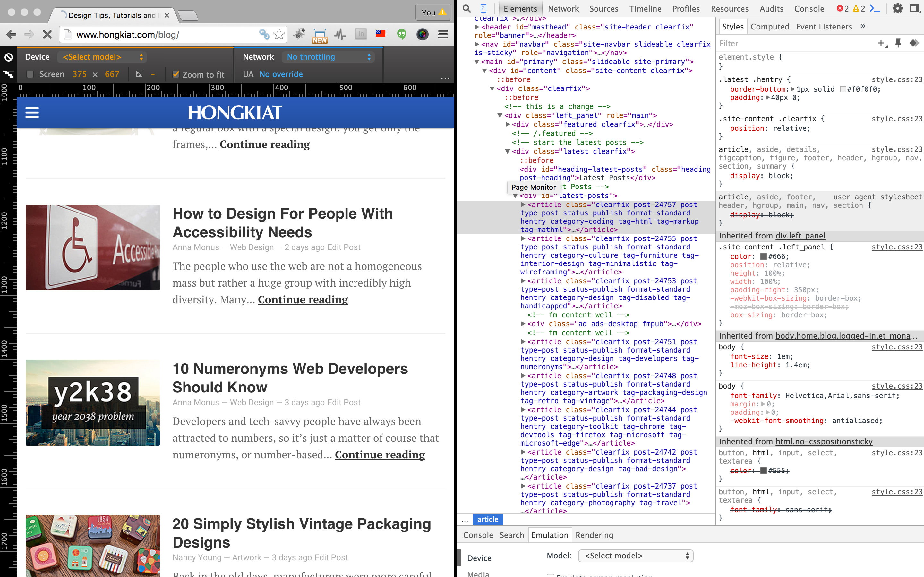Enable the Screen checkbox in the device toolbar
The image size is (924, 577).
30,74
